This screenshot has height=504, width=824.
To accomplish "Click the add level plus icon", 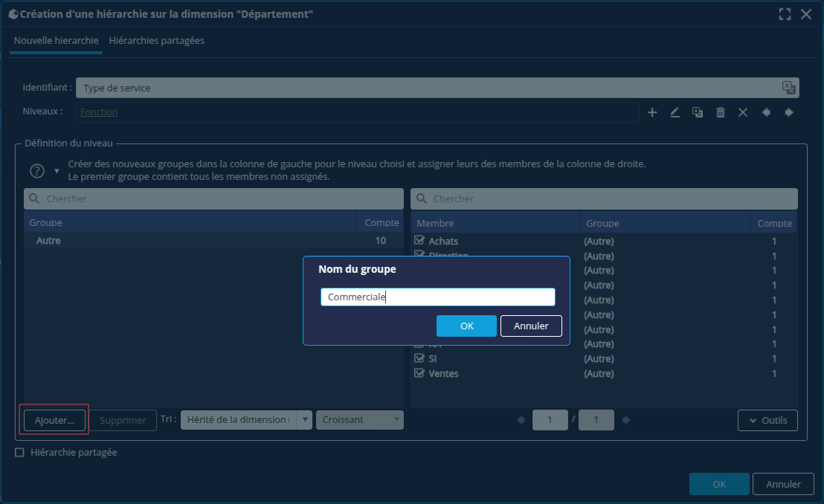I will click(652, 112).
